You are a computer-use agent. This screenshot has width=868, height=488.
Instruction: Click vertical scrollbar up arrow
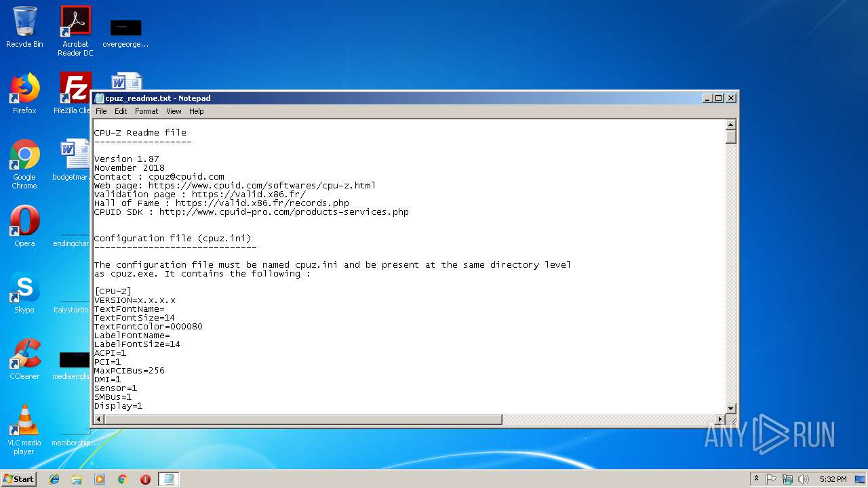tap(731, 125)
